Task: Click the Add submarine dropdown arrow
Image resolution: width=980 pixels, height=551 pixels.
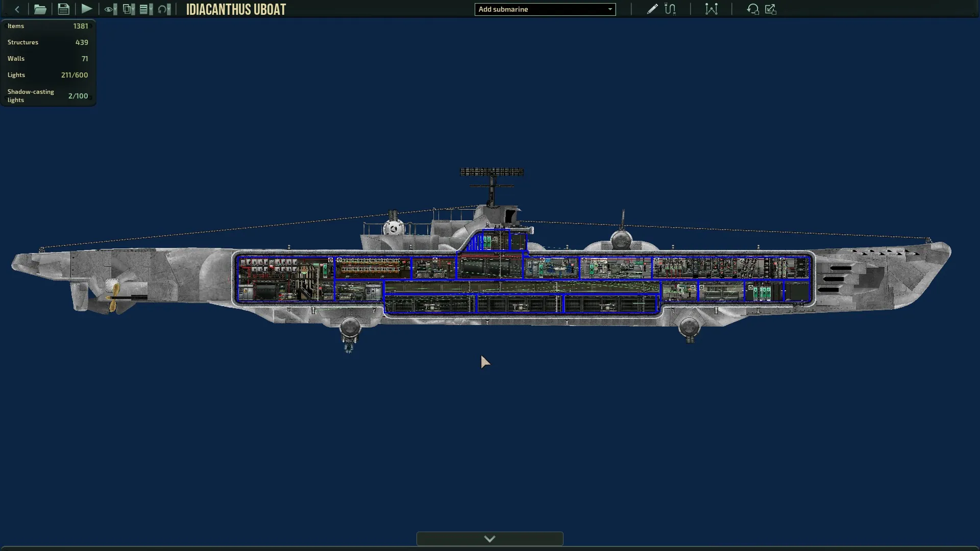Action: coord(610,9)
